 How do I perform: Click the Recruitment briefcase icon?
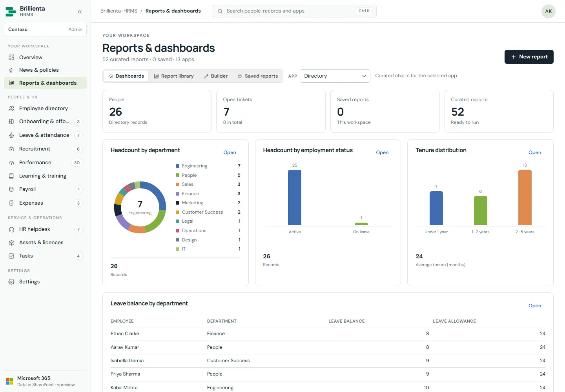[11, 149]
